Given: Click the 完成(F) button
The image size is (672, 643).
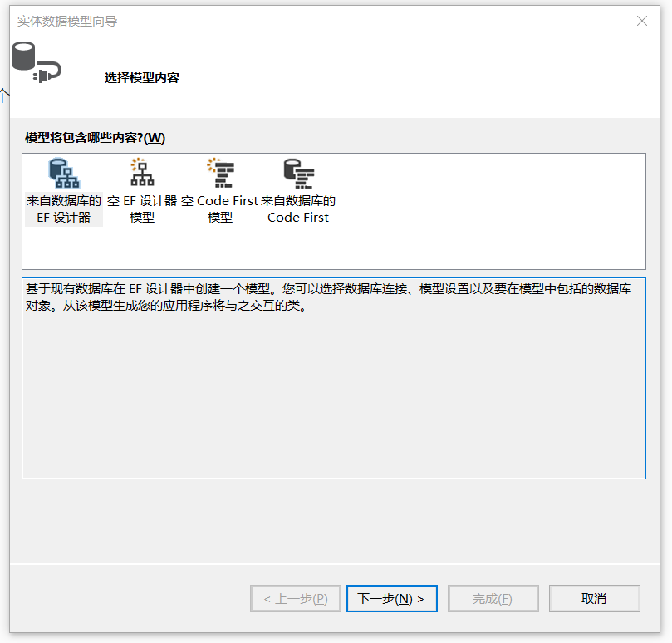Looking at the screenshot, I should tap(493, 598).
